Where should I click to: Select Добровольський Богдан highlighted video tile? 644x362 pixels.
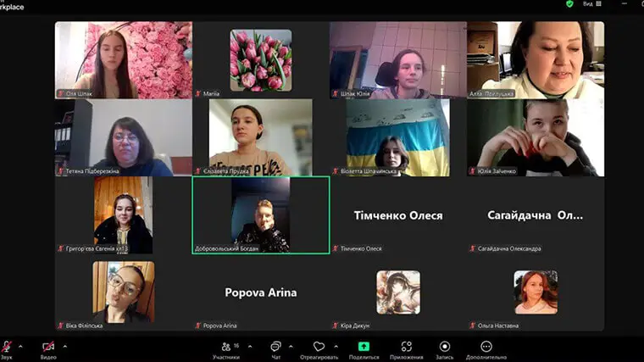coord(261,214)
